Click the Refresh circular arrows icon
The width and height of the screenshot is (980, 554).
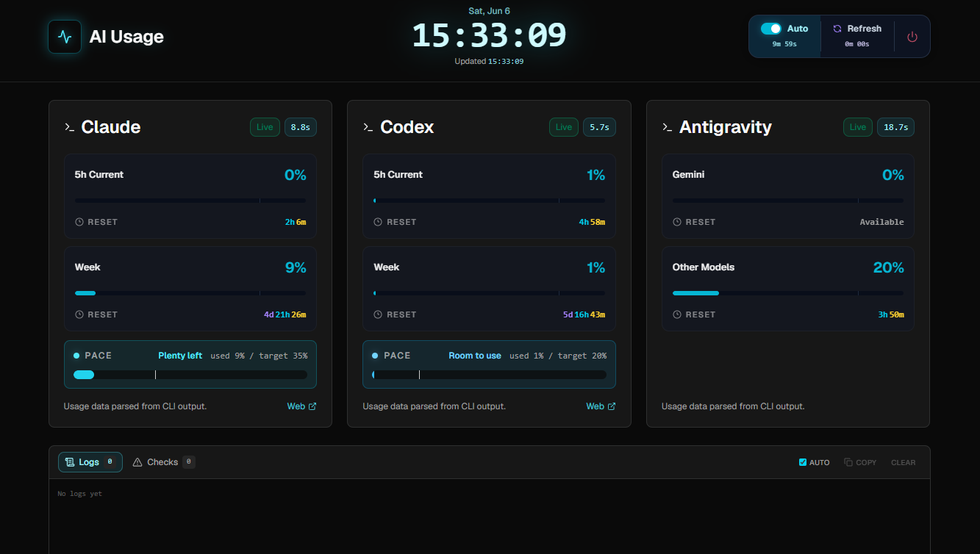tap(837, 29)
